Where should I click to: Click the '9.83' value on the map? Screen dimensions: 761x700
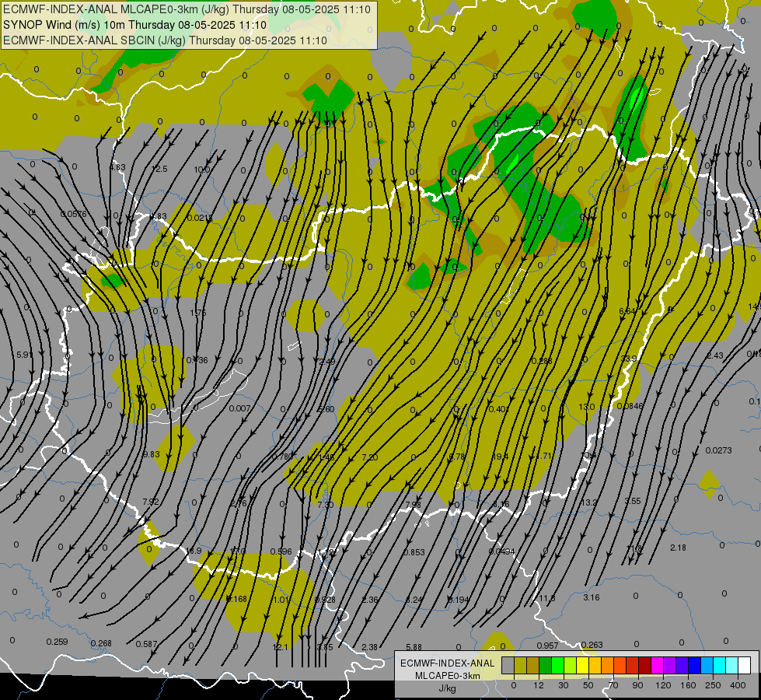(151, 454)
